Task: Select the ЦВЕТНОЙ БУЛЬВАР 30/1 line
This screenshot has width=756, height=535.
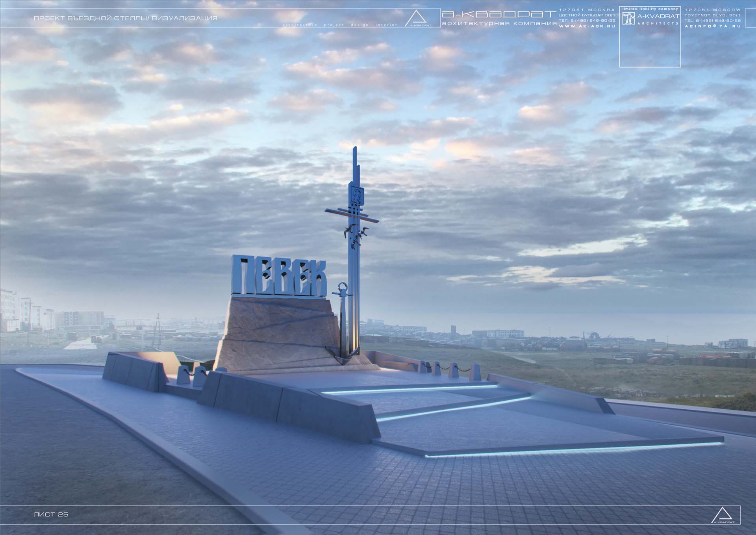Action: [x=587, y=15]
